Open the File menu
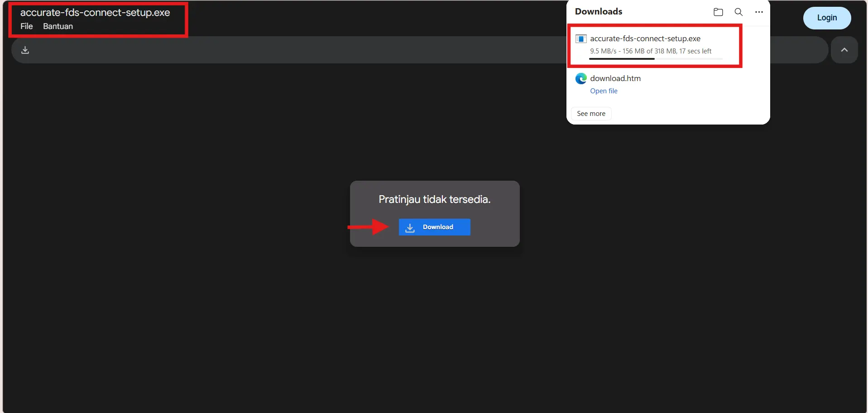 [x=27, y=26]
